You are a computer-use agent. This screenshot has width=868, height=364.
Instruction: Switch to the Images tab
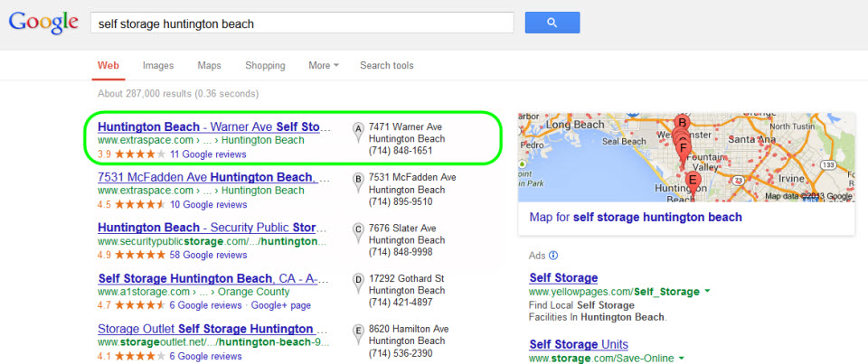coord(158,66)
